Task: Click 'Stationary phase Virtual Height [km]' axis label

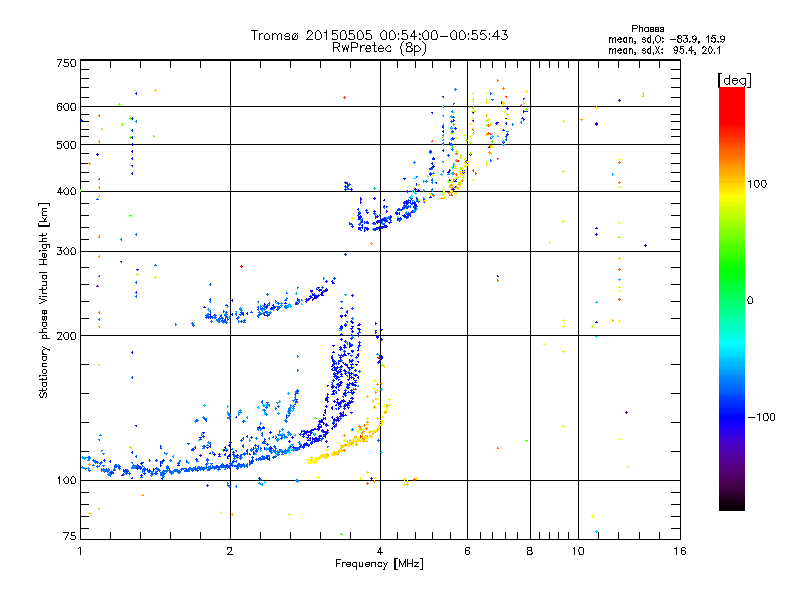Action: (44, 300)
